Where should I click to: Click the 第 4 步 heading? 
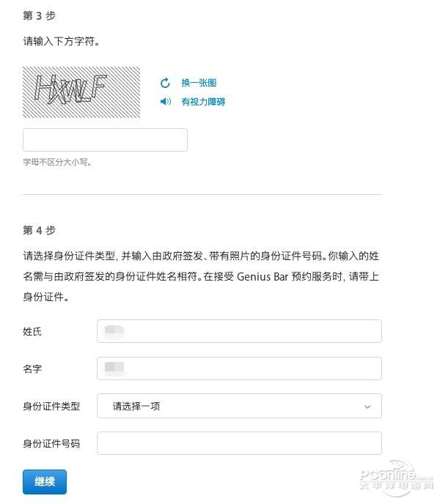tap(39, 230)
